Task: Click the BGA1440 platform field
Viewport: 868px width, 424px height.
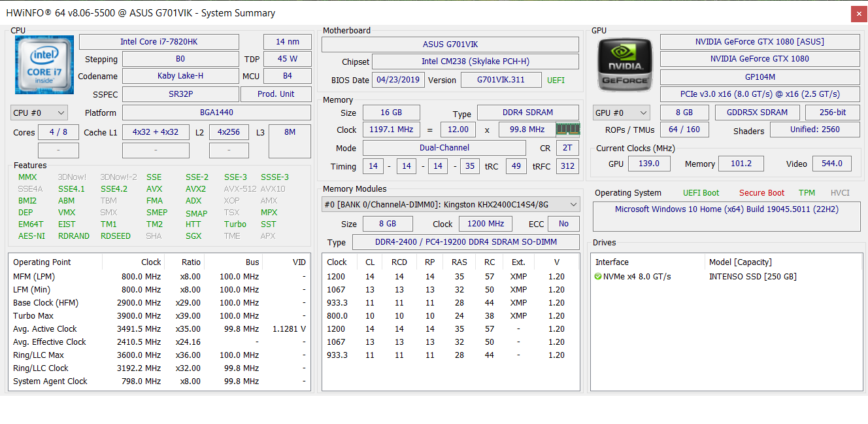Action: tap(216, 113)
